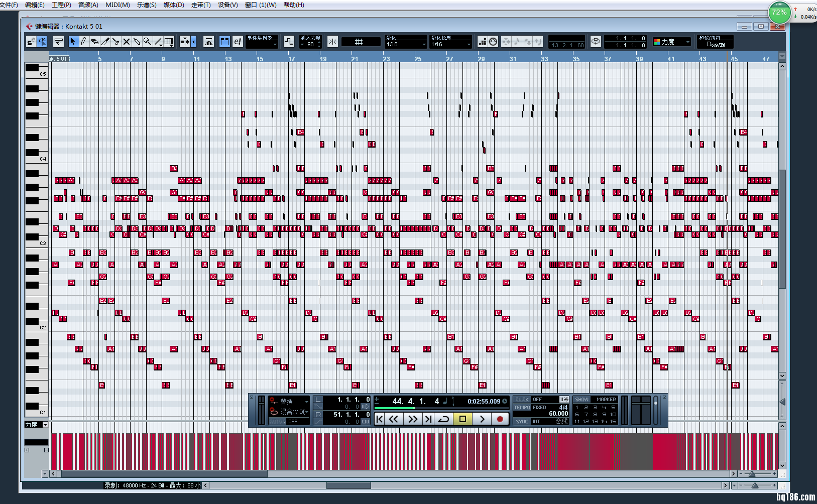Viewport: 817px width, 504px height.
Task: Toggle the Solo Editor button
Action: [31, 42]
